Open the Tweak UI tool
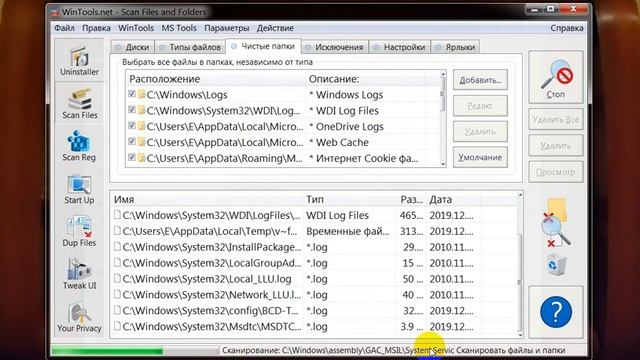Screen dimensions: 640x360 tap(79, 274)
